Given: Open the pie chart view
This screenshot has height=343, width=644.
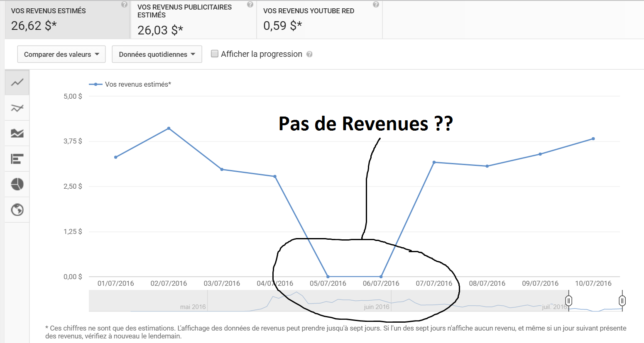Looking at the screenshot, I should pyautogui.click(x=17, y=184).
